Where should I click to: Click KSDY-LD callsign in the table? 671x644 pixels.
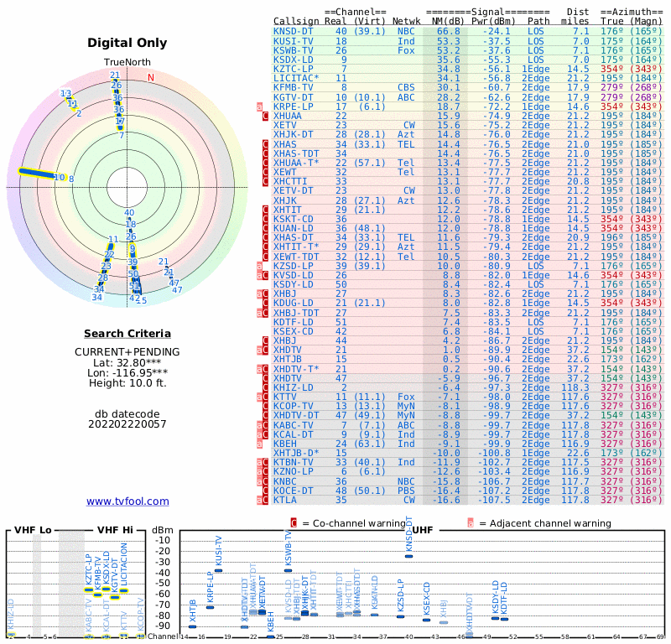coord(293,284)
